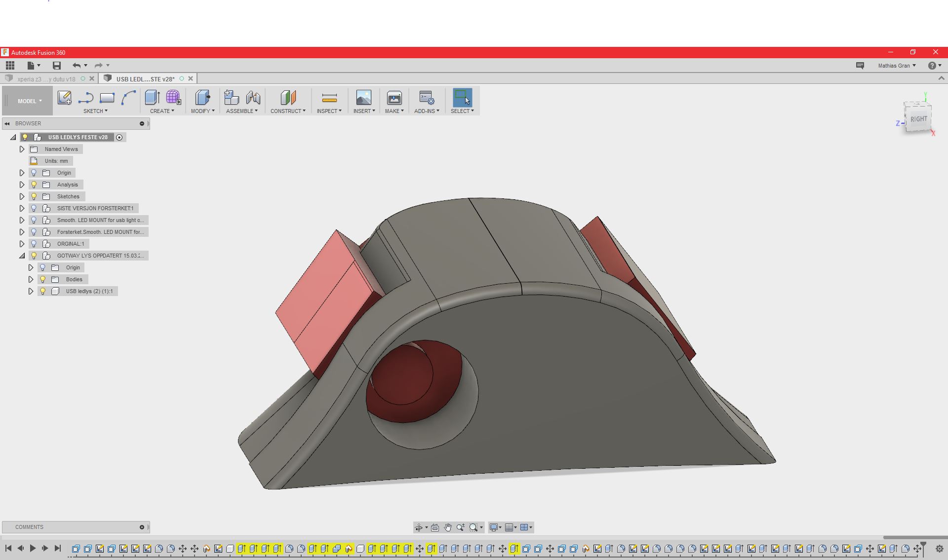
Task: Click the Select tool icon
Action: coord(462,98)
